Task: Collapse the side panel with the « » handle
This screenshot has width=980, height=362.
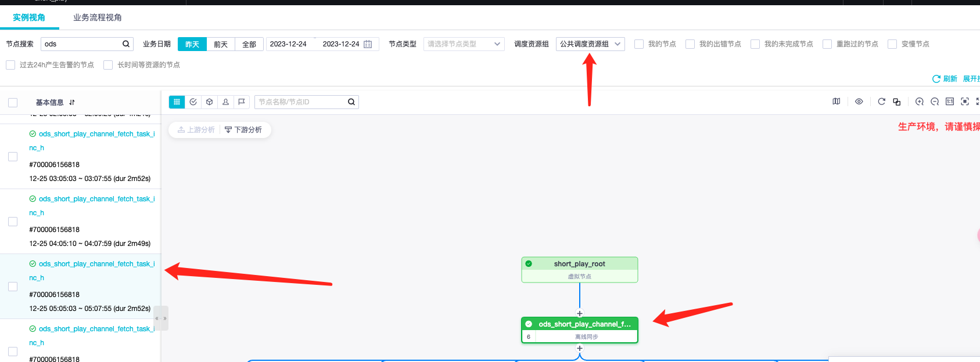Action: coord(161,318)
